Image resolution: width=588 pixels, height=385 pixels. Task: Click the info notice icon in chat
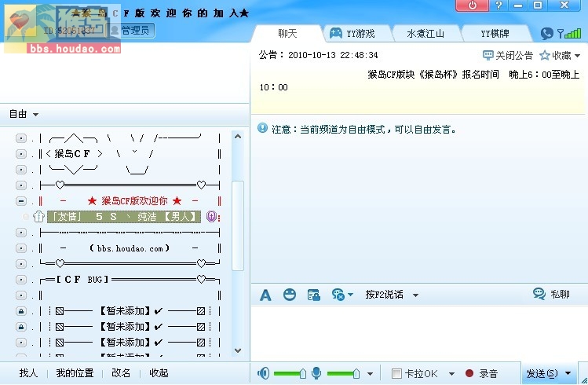click(x=262, y=129)
